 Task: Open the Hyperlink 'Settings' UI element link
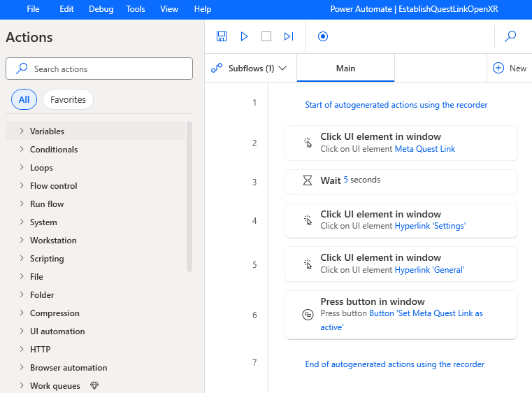point(430,226)
